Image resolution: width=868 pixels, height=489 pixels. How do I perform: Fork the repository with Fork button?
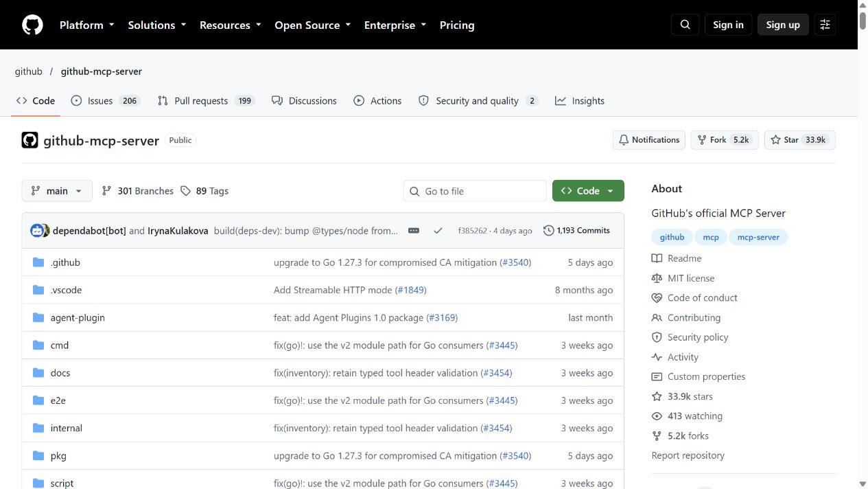pos(725,140)
